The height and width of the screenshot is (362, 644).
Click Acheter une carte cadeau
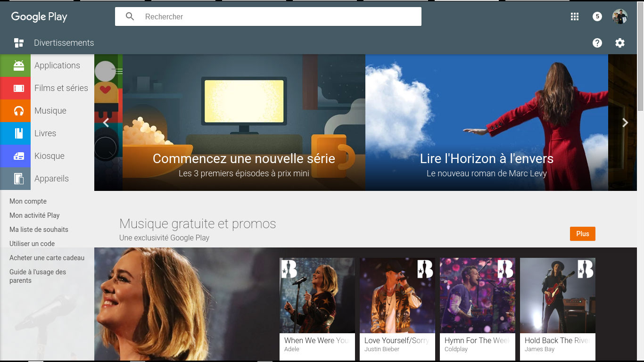pyautogui.click(x=47, y=258)
